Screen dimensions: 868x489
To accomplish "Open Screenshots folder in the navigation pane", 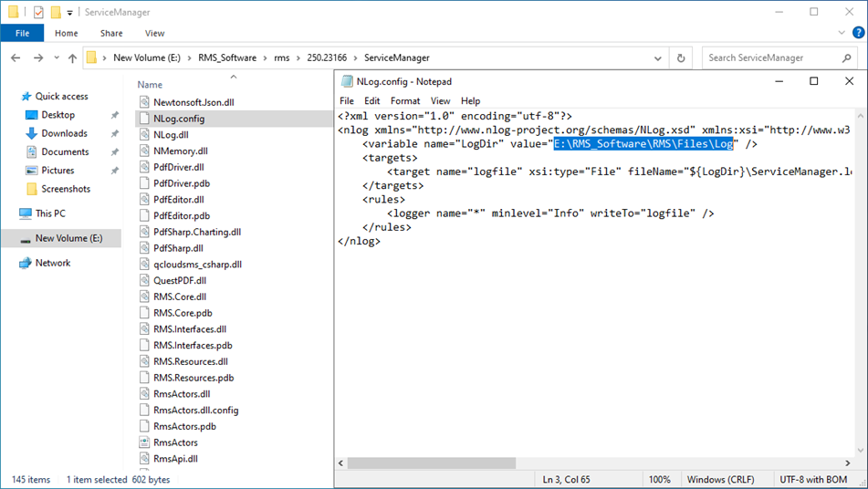I will point(66,189).
